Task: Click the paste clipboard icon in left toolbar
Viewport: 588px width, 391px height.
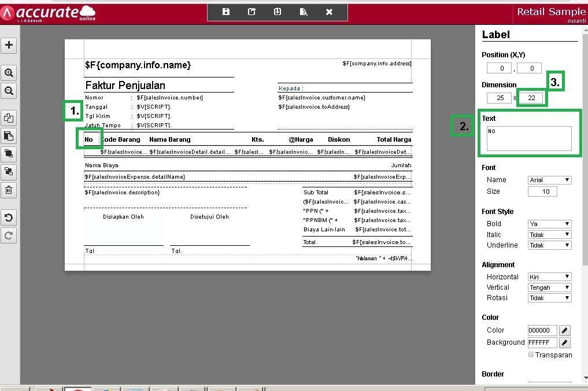Action: [9, 136]
